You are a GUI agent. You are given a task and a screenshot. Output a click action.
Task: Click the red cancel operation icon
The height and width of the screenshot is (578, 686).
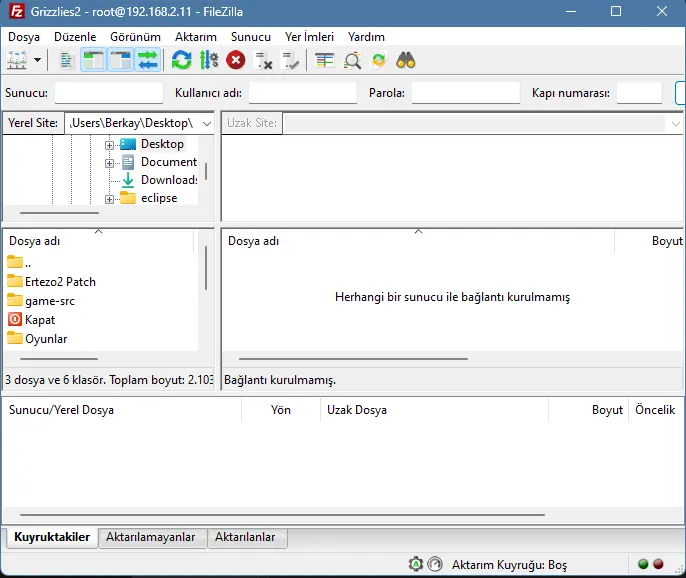(x=236, y=60)
